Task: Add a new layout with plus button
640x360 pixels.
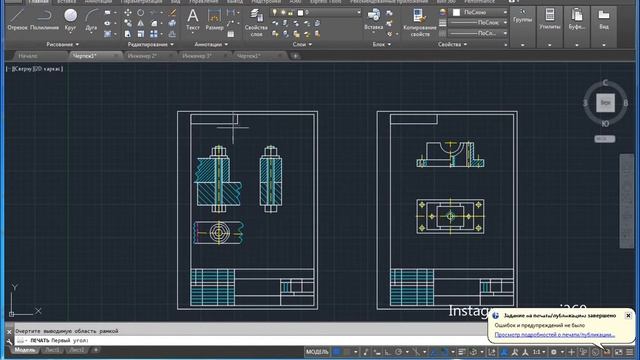Action: (x=96, y=350)
